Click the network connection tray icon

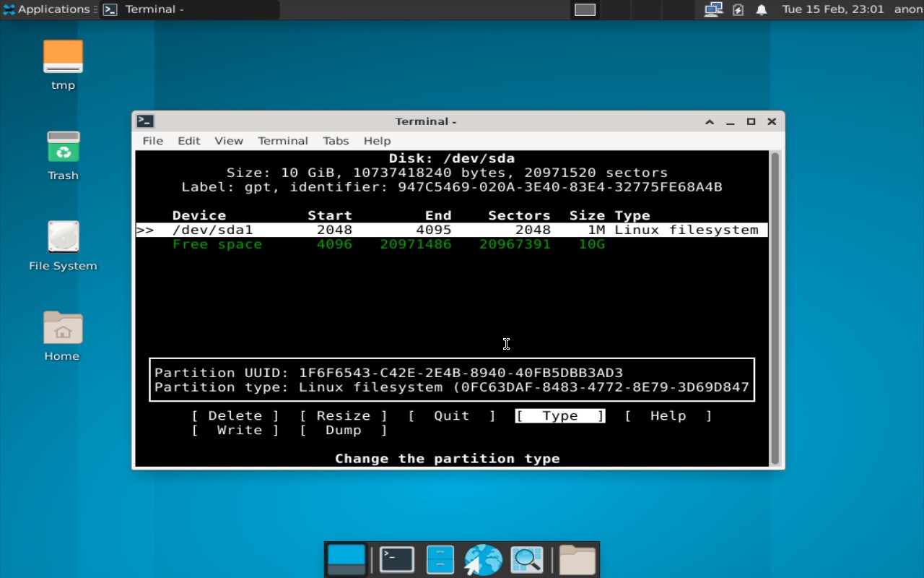713,9
